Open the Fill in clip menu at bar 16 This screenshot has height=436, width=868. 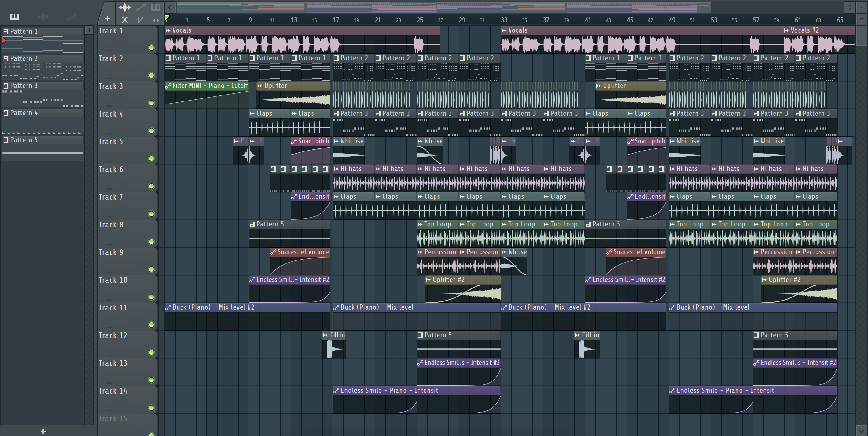325,335
